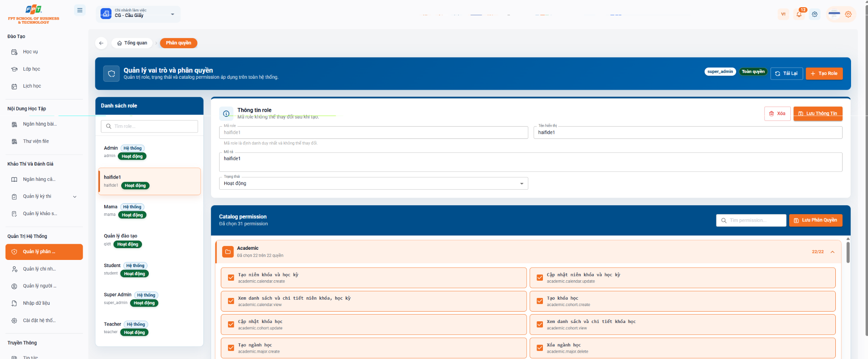Open Lớp học in the sidebar
868x359 pixels.
click(44, 69)
